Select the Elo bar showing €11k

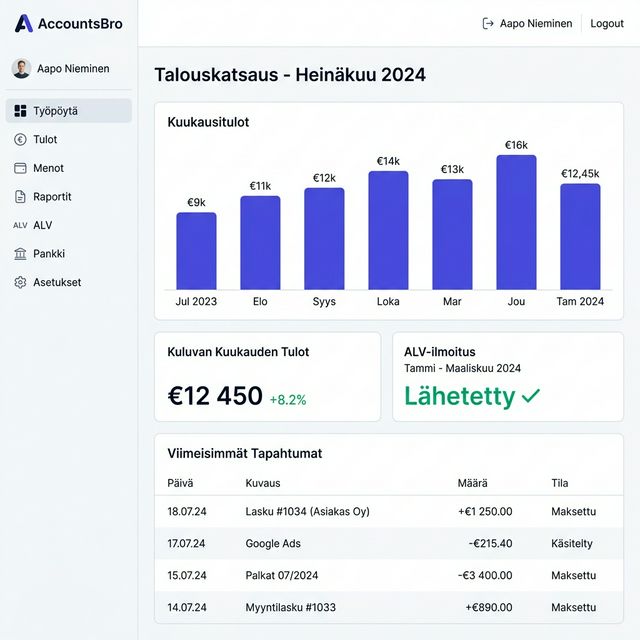[x=260, y=243]
